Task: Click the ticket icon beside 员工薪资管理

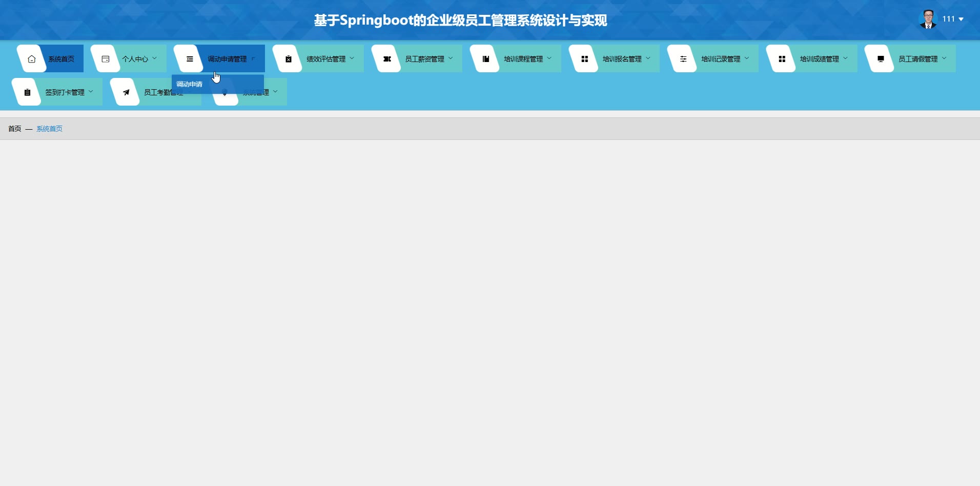Action: click(x=387, y=59)
